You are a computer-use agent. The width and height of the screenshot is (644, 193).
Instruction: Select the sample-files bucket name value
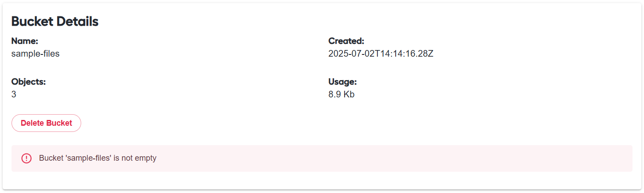pyautogui.click(x=35, y=54)
